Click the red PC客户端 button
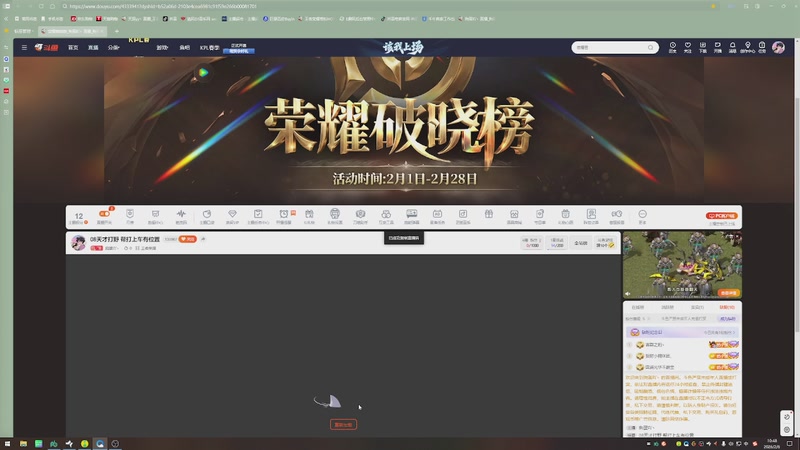 pyautogui.click(x=721, y=216)
